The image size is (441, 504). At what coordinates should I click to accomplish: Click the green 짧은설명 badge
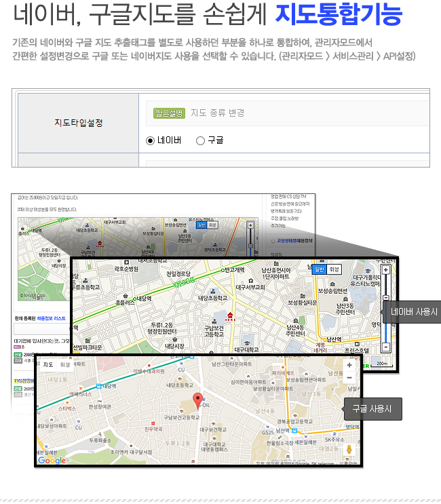tap(169, 113)
